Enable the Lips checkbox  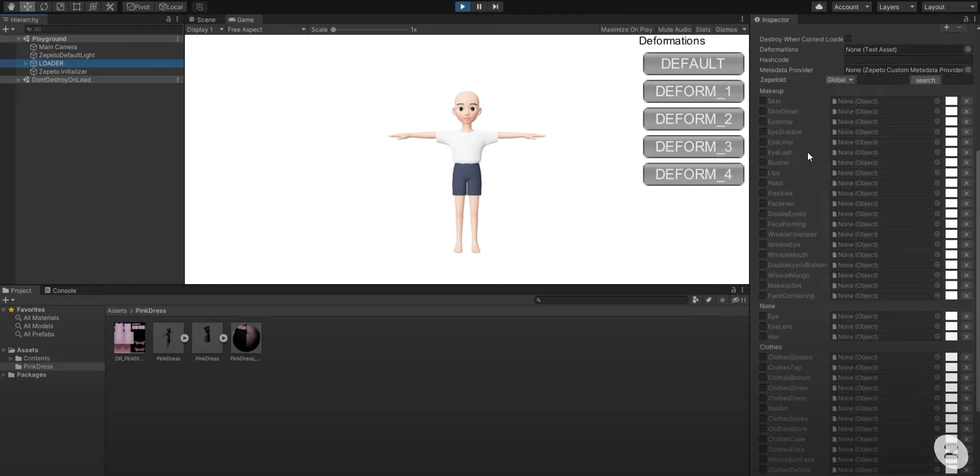763,173
